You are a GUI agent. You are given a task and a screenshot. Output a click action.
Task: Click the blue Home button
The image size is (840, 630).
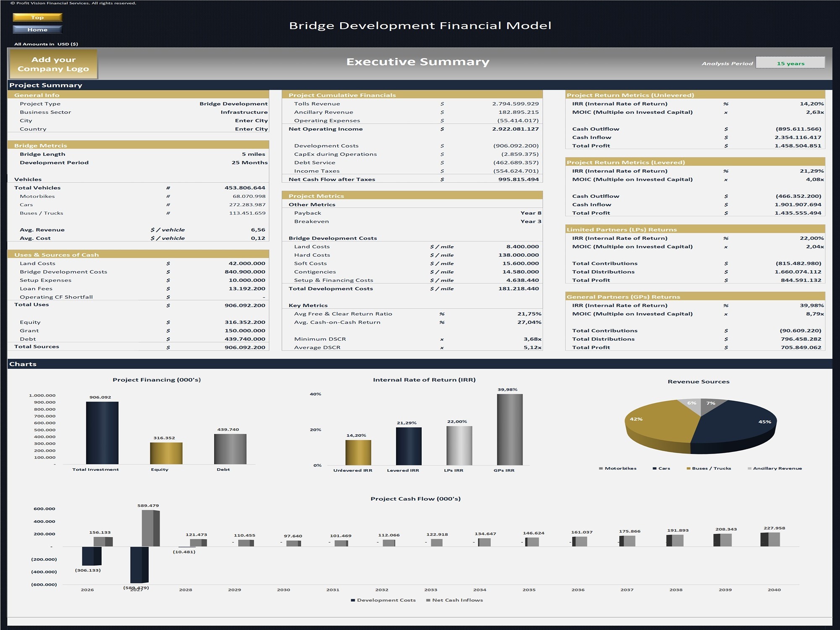click(x=37, y=29)
